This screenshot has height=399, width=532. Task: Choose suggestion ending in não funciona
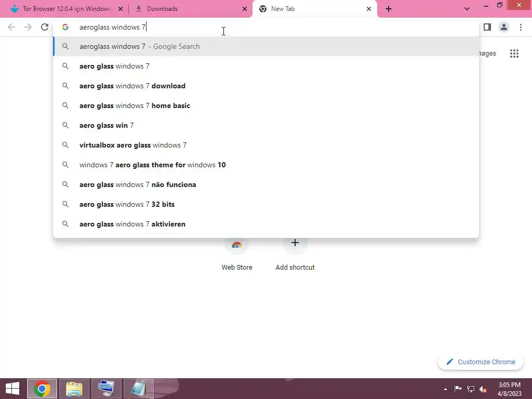[x=266, y=184]
